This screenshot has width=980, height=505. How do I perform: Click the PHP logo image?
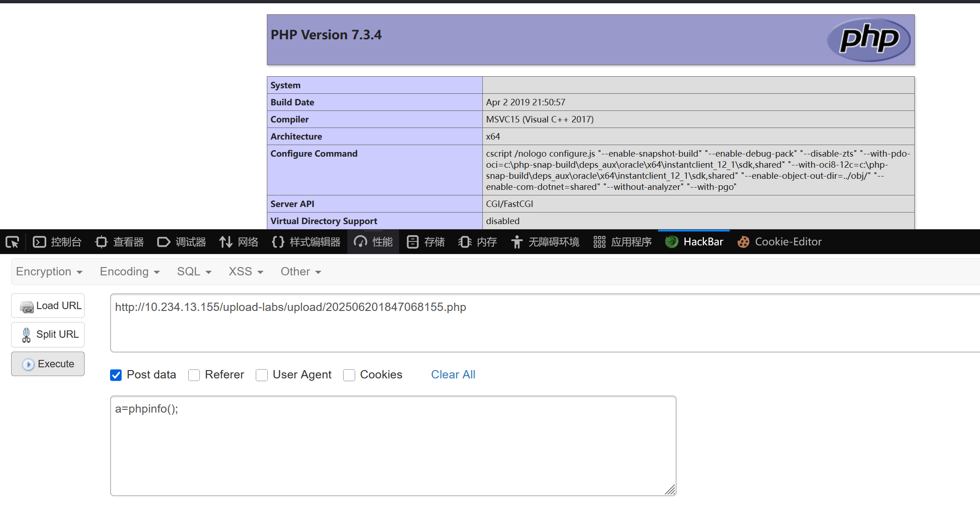868,40
